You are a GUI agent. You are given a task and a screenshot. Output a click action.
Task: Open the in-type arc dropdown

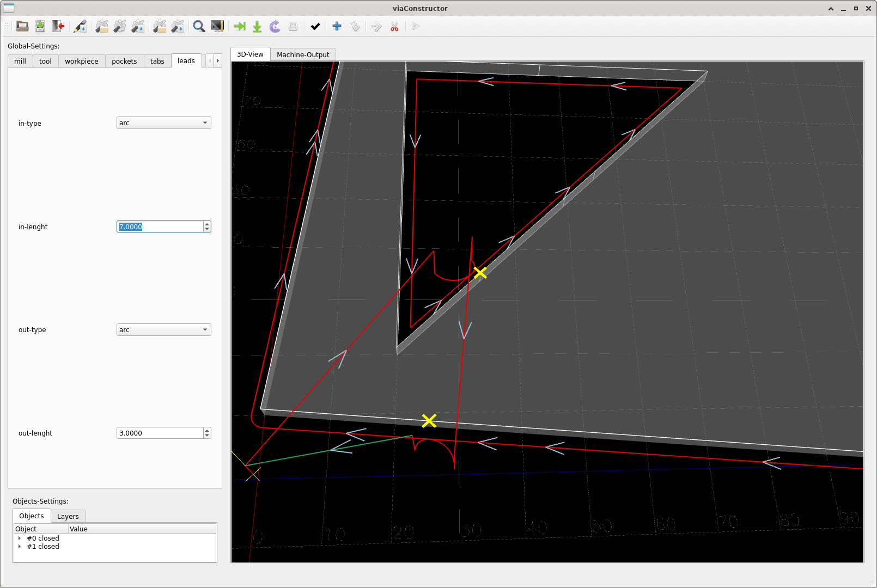164,123
